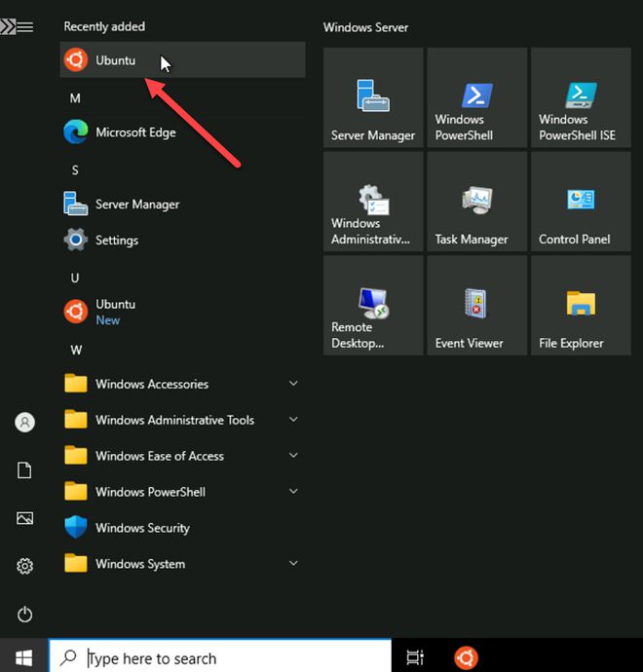The height and width of the screenshot is (672, 643).
Task: Click the Power button in sidebar
Action: 25,614
